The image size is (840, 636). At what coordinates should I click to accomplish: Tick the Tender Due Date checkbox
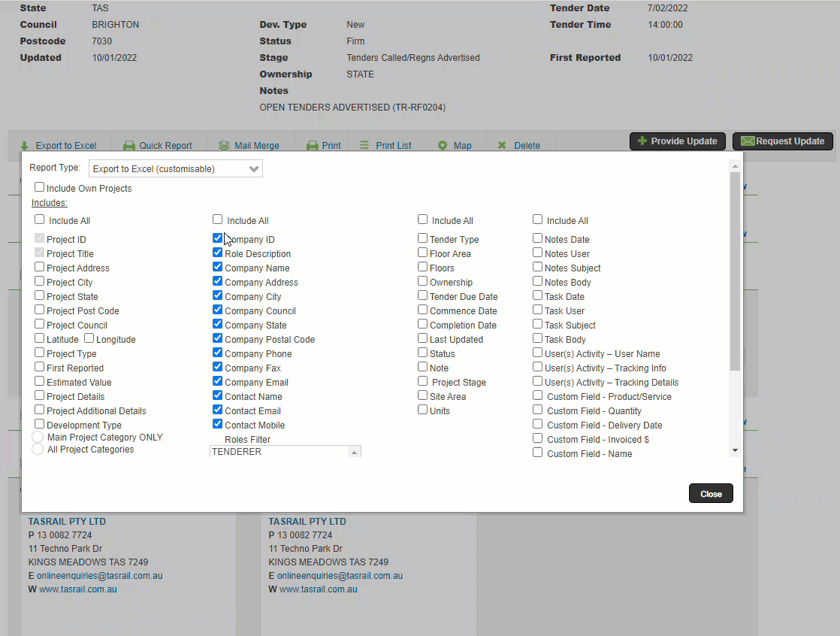[423, 295]
